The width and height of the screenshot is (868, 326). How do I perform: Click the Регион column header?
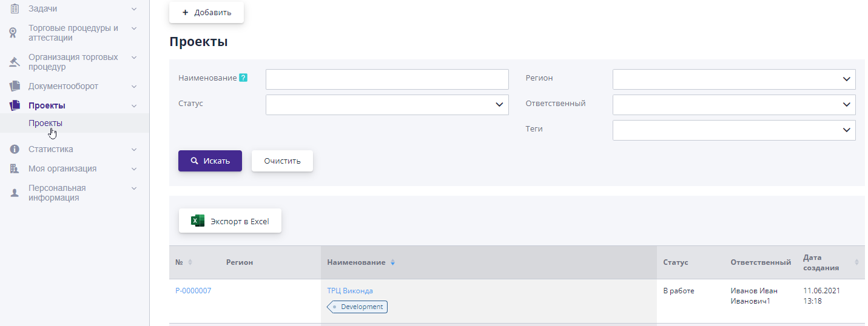[x=240, y=262]
